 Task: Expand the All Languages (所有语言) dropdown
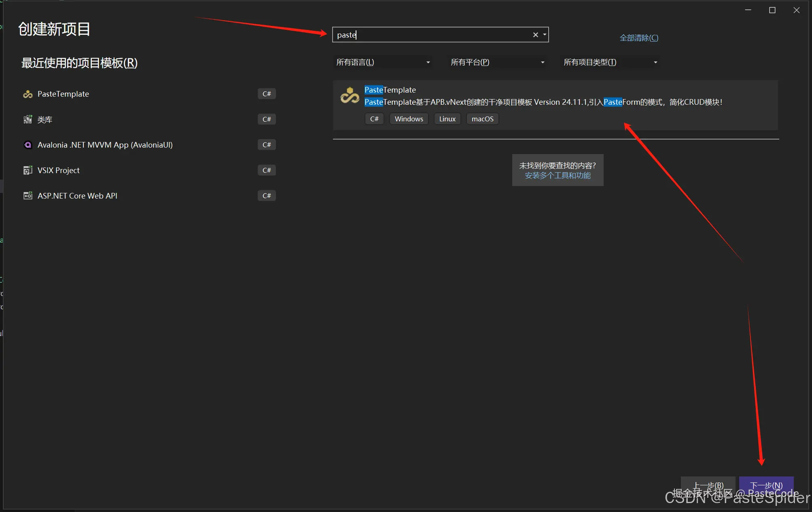coord(382,63)
